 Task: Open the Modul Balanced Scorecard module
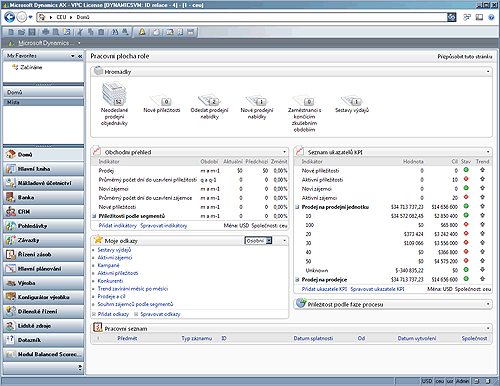(x=43, y=354)
